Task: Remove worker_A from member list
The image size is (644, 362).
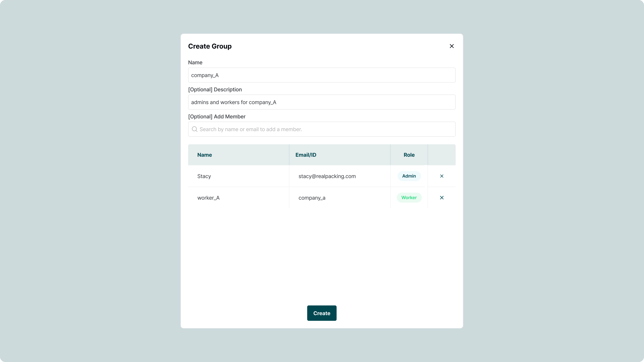Action: (x=442, y=198)
